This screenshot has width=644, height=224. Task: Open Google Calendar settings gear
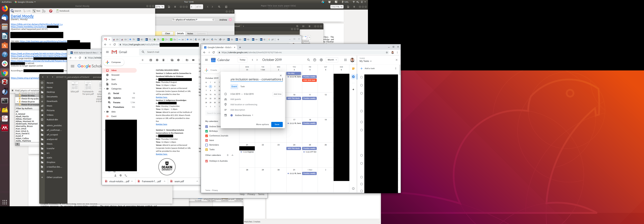[321, 60]
